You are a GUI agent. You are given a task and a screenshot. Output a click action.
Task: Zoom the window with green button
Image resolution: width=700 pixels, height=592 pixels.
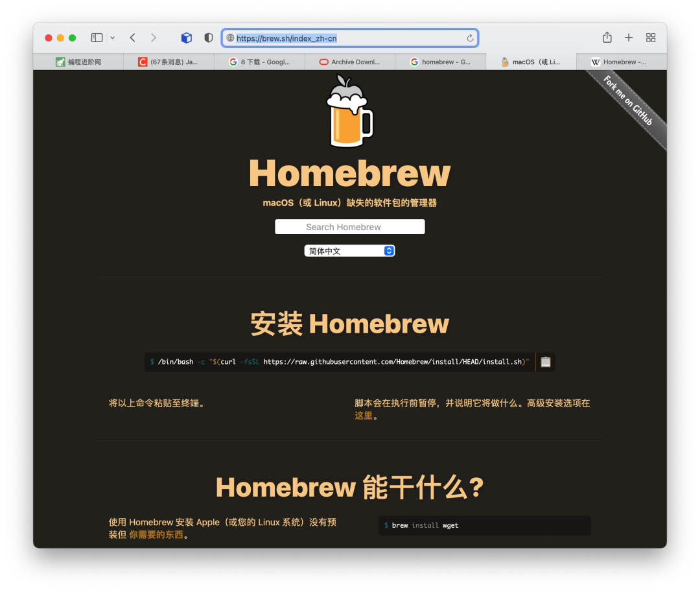73,38
